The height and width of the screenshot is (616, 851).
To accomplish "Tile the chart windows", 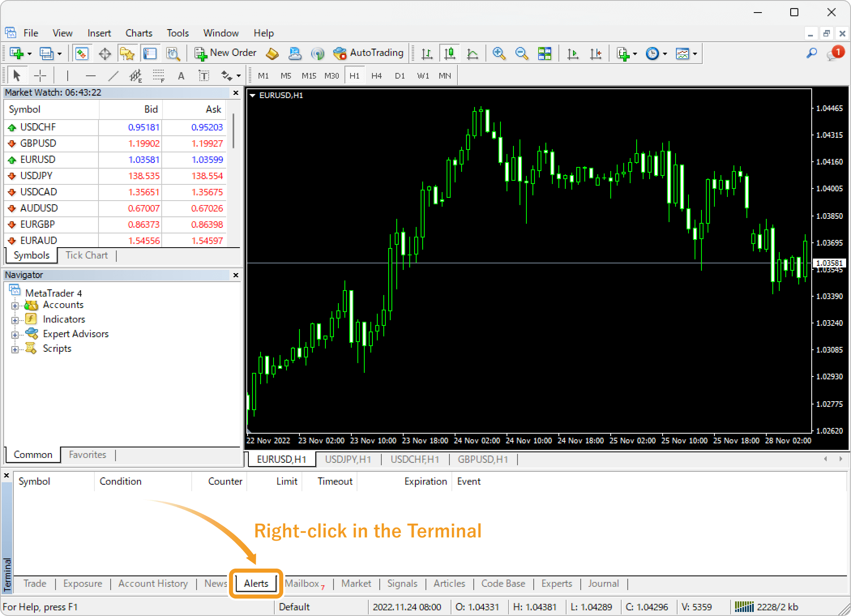I will 545,53.
